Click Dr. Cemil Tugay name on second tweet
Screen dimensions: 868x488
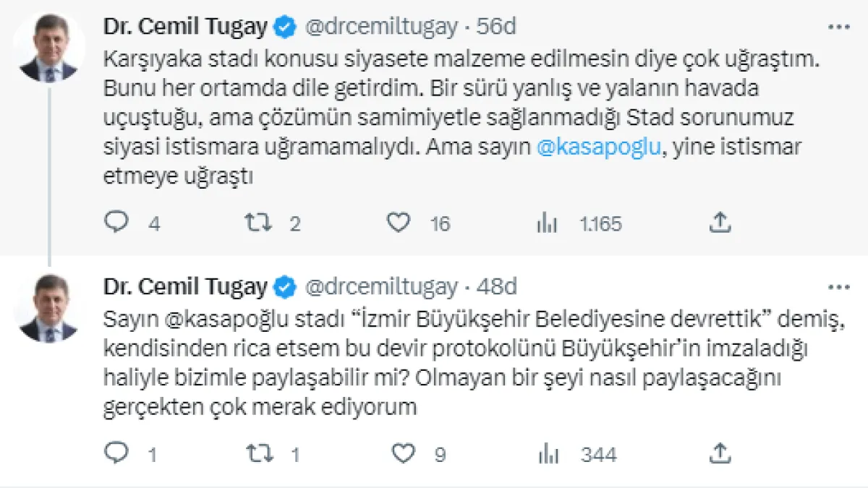[x=186, y=287]
